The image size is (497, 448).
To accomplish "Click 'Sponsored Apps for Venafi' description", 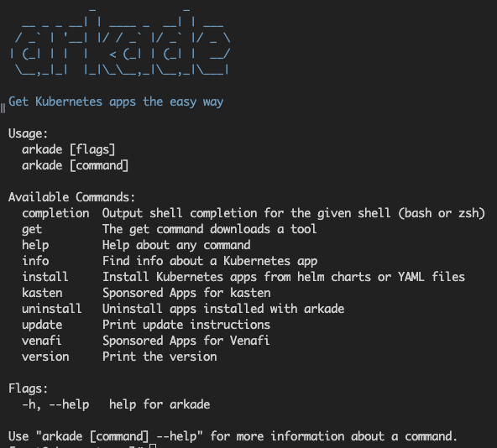I will (186, 341).
